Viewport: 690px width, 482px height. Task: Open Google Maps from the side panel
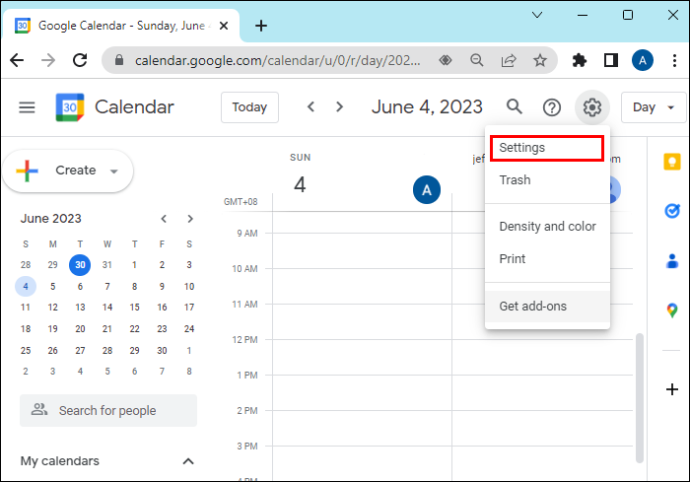(672, 310)
